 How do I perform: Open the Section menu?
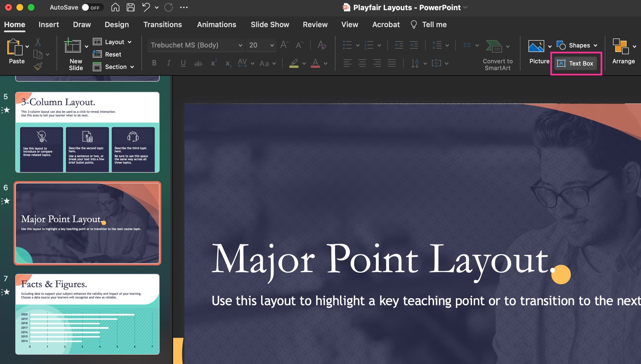click(113, 67)
